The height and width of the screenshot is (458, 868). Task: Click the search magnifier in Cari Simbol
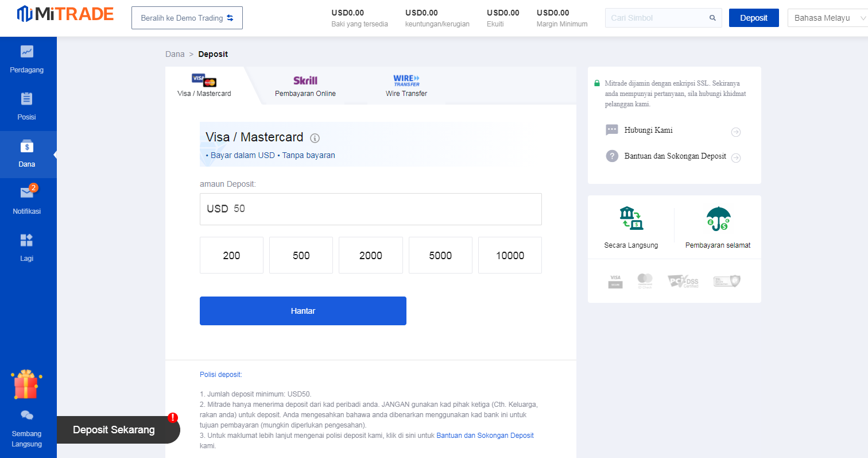tap(712, 18)
